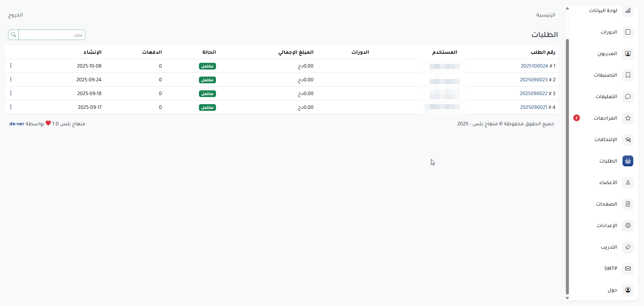Select الأعضاء in the sidebar menu

[x=608, y=183]
